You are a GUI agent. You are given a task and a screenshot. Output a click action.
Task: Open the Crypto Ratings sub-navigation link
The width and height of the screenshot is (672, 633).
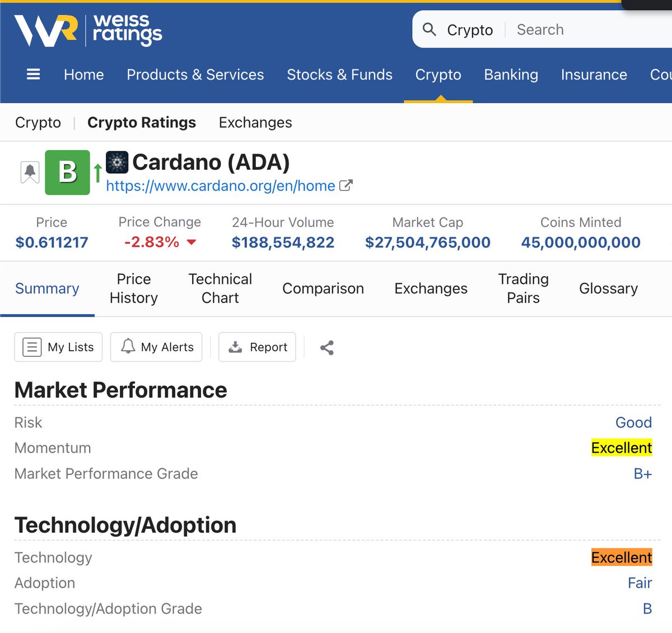click(x=142, y=122)
